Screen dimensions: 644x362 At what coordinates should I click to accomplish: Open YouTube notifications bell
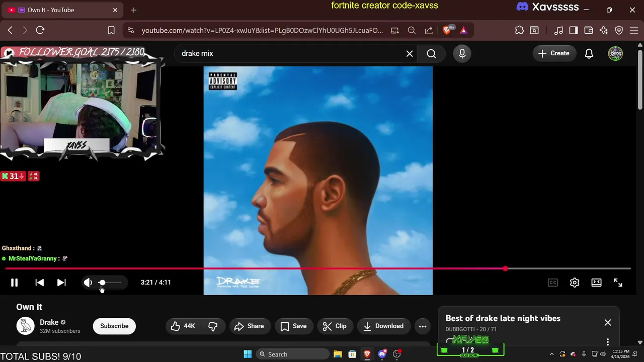(x=589, y=53)
